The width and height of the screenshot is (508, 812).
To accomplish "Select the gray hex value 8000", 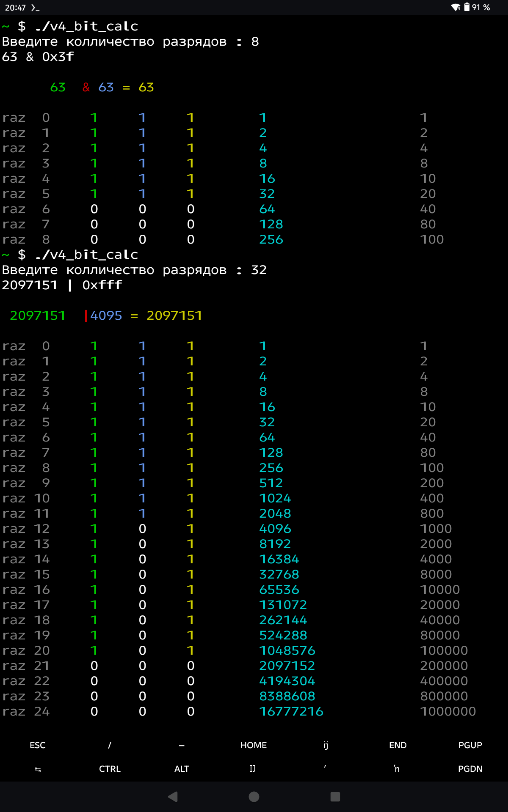I will [x=436, y=574].
